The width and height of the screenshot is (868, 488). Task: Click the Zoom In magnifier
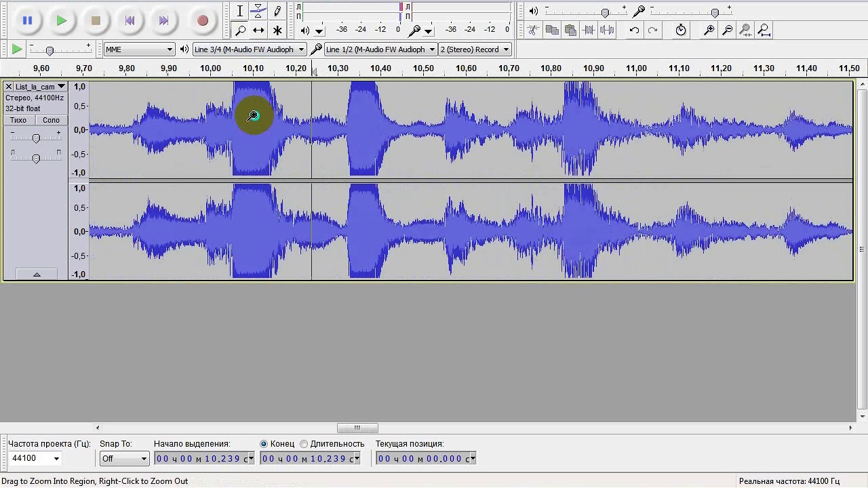[x=709, y=30]
